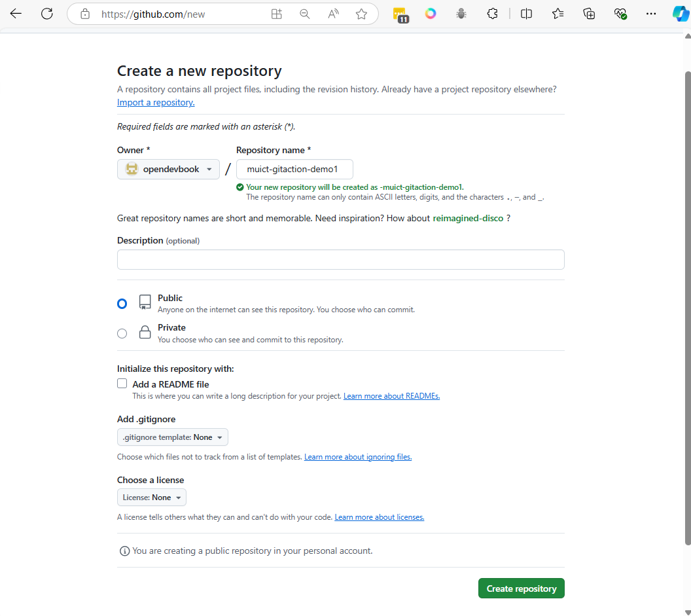
Task: Click the Add .gitignore label
Action: tap(146, 420)
